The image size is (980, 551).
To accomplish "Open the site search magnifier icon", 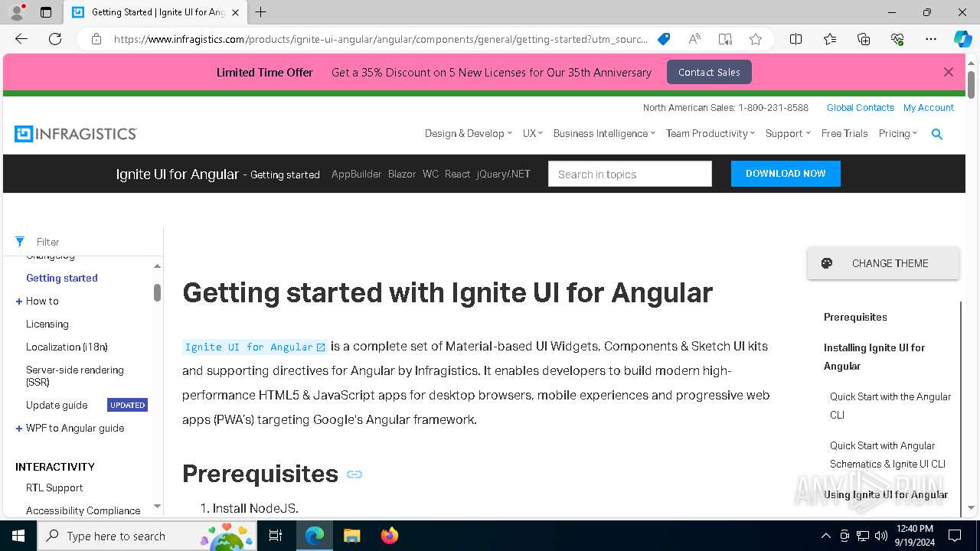I will (937, 134).
